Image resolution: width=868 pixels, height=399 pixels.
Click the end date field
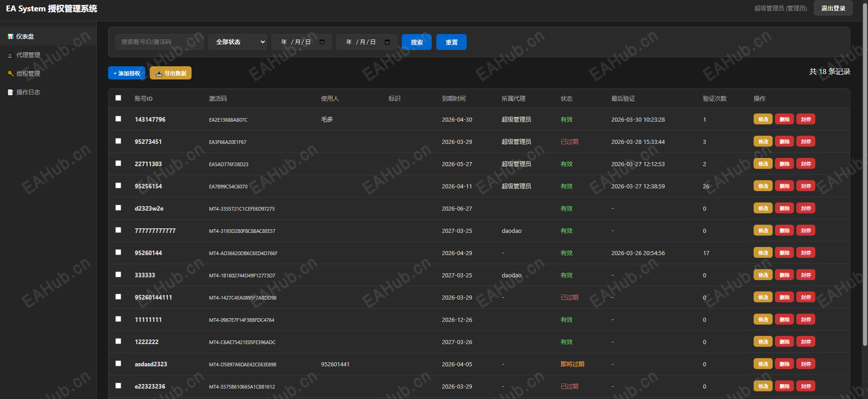[x=367, y=42]
